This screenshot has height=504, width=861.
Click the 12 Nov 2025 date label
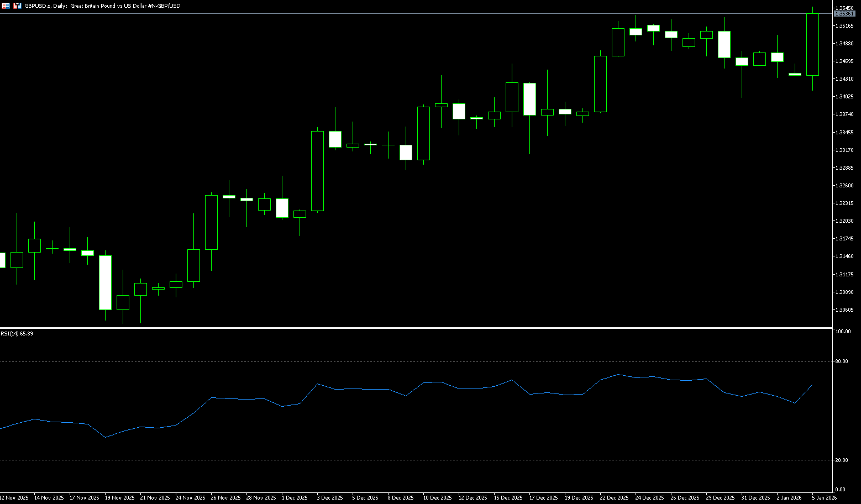click(14, 497)
